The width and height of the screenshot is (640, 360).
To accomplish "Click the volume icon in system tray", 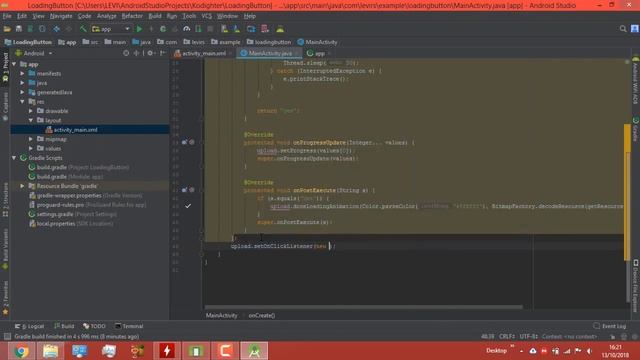I will tap(589, 351).
